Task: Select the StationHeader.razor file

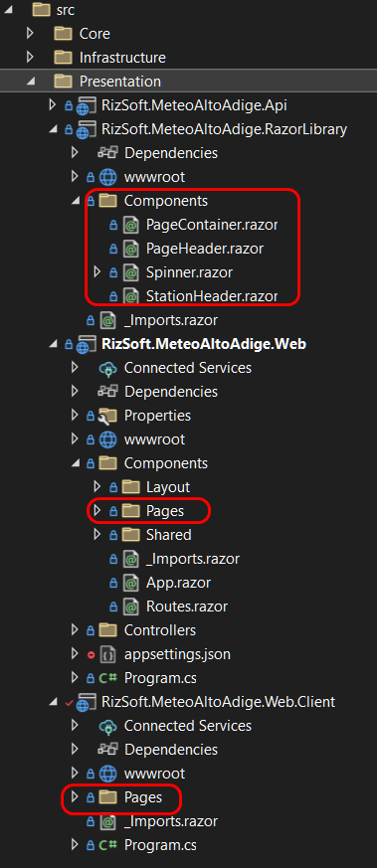Action: click(x=212, y=296)
